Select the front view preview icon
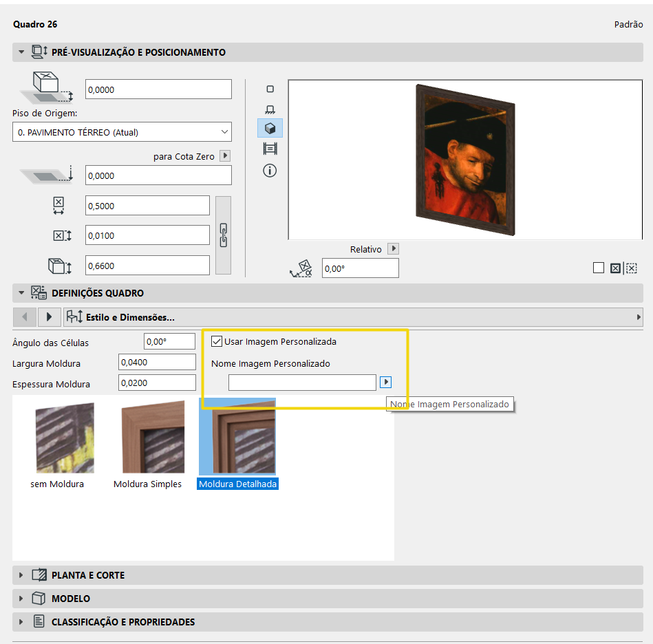This screenshot has width=653, height=644. (x=270, y=109)
